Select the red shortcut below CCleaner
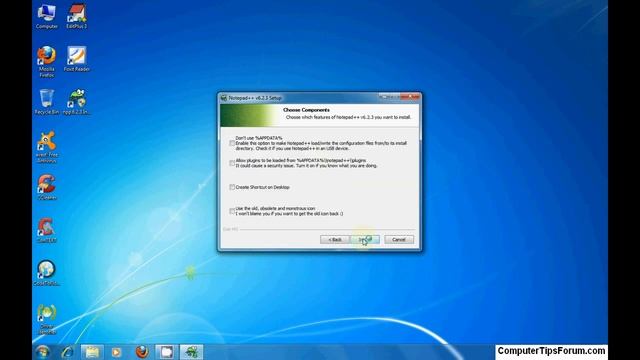This screenshot has height=360, width=640. pos(47,230)
